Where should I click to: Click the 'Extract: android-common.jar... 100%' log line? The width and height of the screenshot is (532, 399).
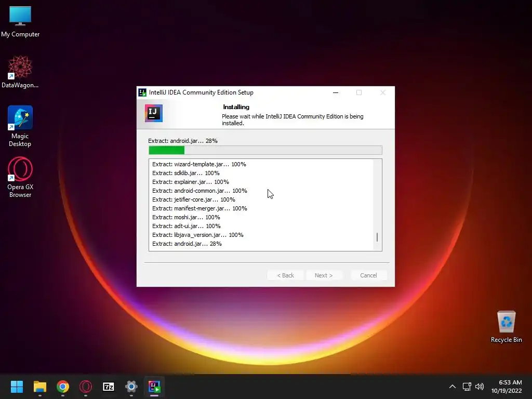pos(200,191)
